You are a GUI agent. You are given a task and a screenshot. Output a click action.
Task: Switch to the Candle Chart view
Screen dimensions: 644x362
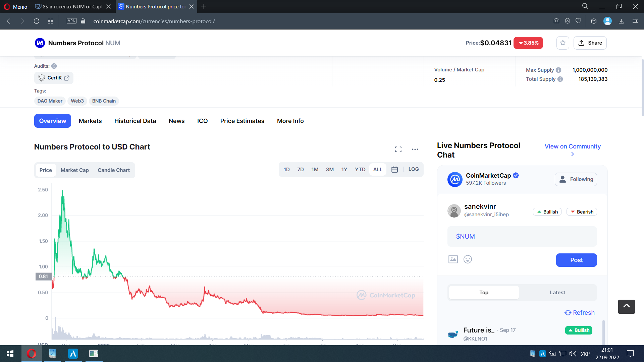pos(114,170)
